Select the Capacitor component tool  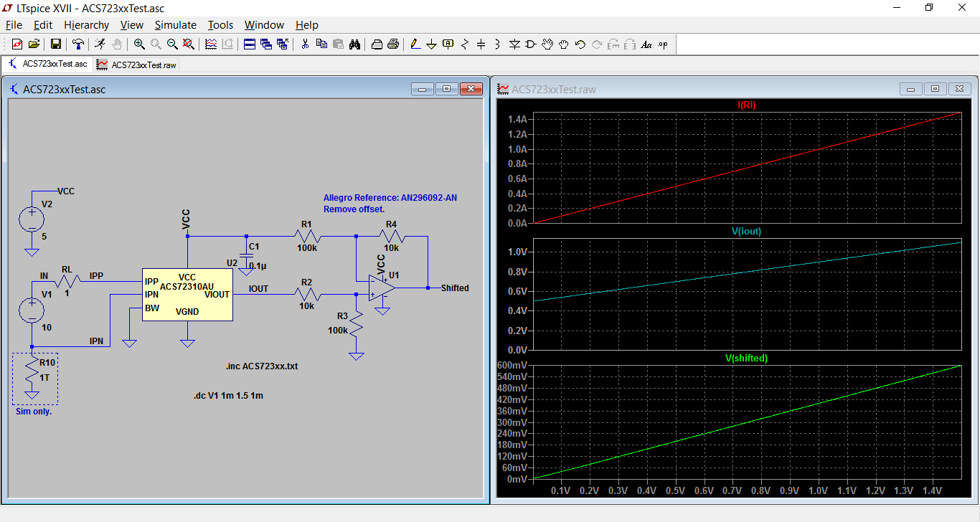(481, 44)
